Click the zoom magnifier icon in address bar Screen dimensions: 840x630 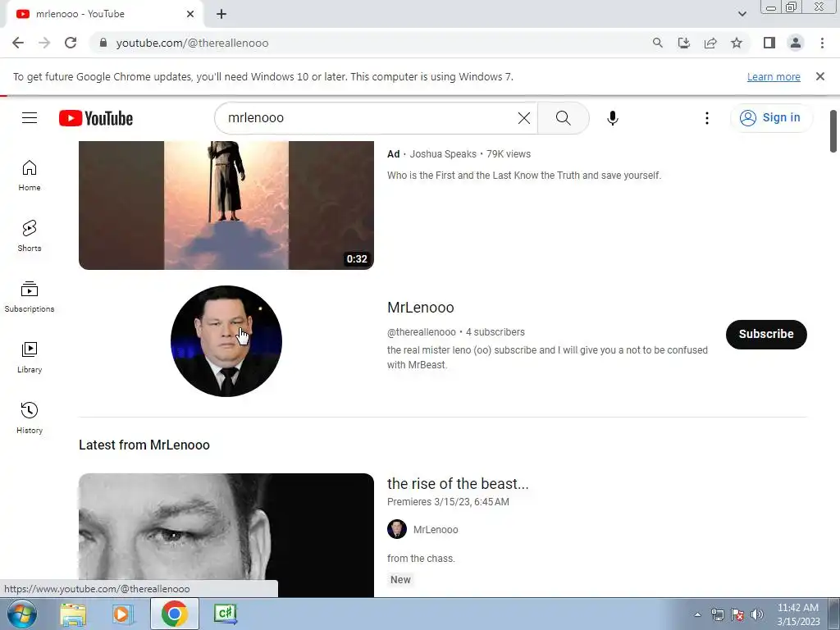pos(657,43)
